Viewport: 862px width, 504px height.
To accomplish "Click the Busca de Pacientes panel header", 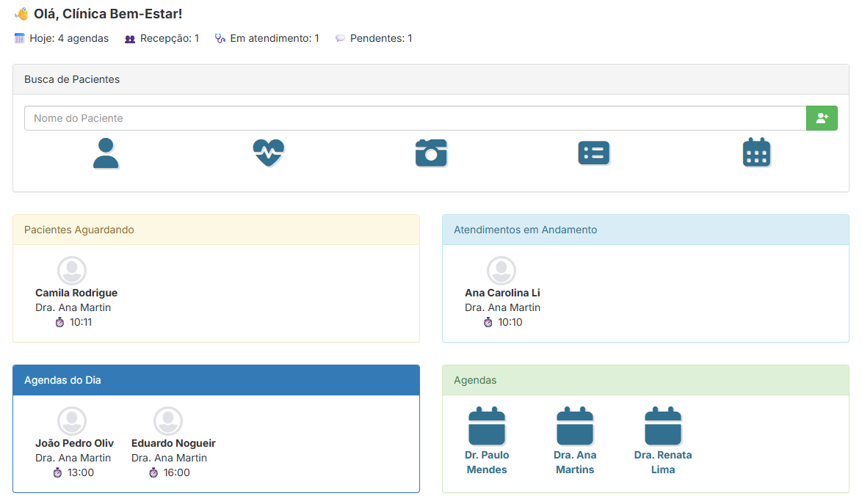I will [431, 79].
